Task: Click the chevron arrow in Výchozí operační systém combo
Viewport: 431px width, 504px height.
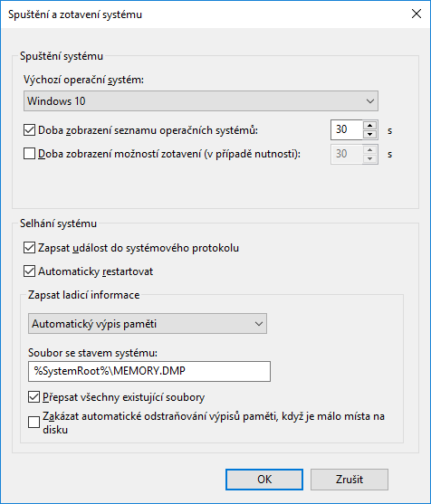Action: pos(370,101)
